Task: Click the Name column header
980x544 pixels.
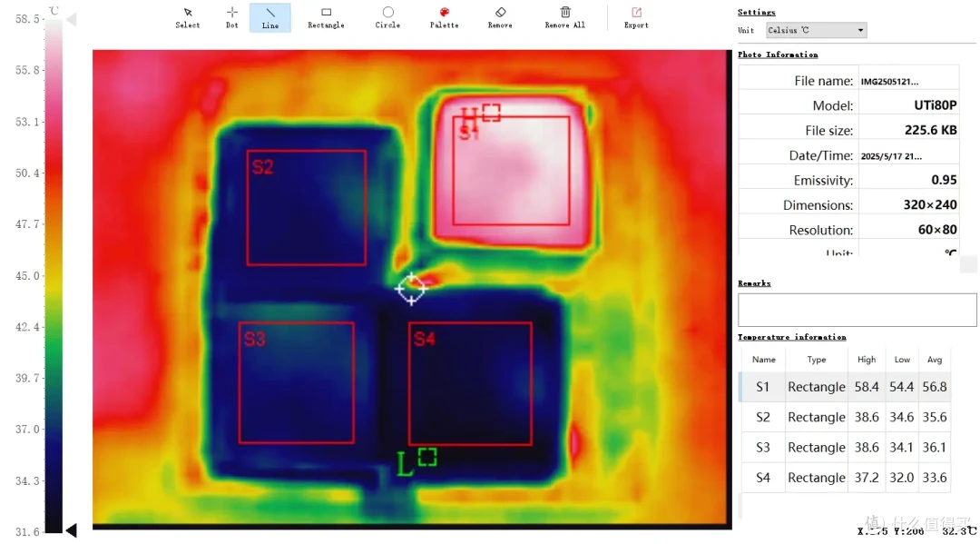Action: [764, 360]
